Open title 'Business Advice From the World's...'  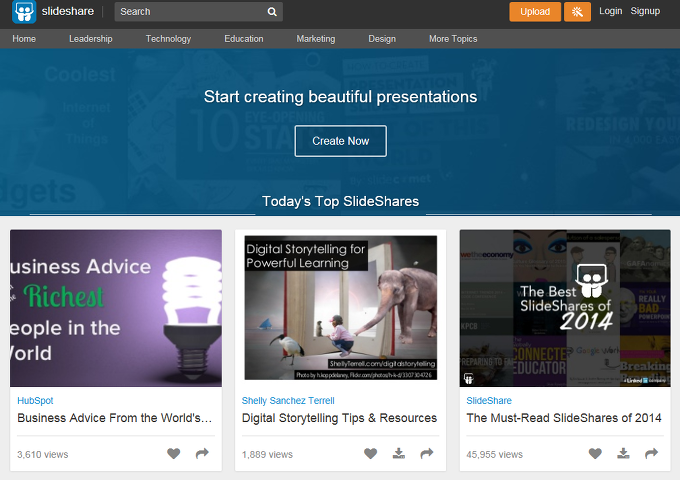114,418
